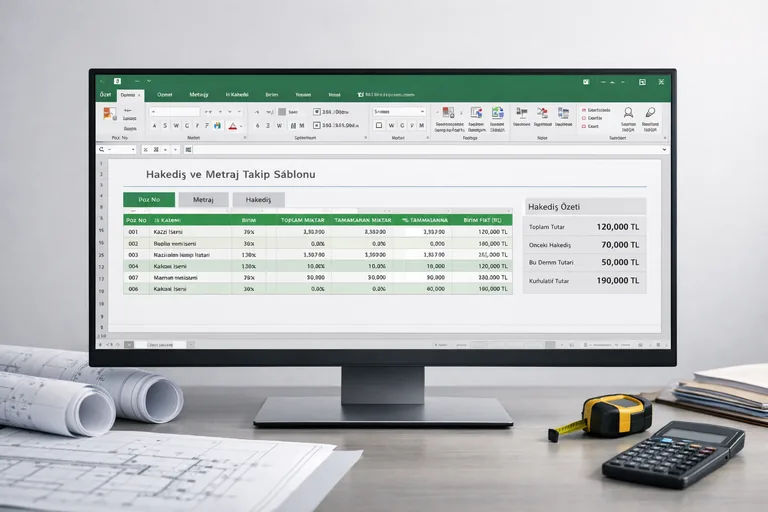Viewport: 768px width, 512px height.
Task: Click the blue format cells icon
Action: pyautogui.click(x=564, y=113)
